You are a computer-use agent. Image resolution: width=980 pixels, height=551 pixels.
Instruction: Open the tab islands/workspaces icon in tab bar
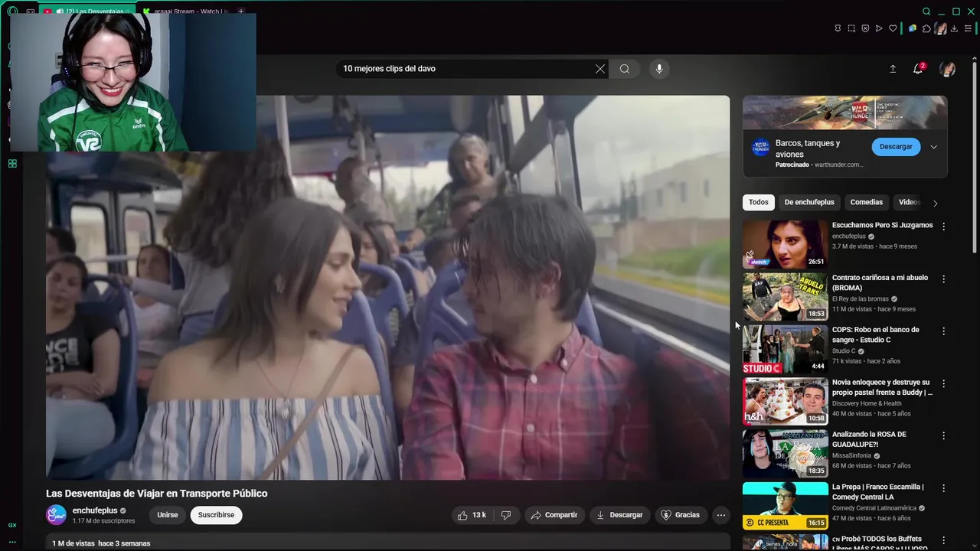click(31, 11)
